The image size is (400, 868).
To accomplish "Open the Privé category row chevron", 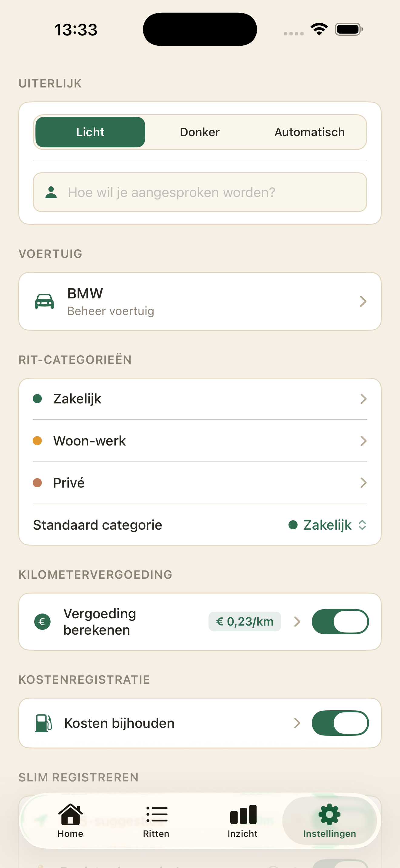I will [363, 482].
